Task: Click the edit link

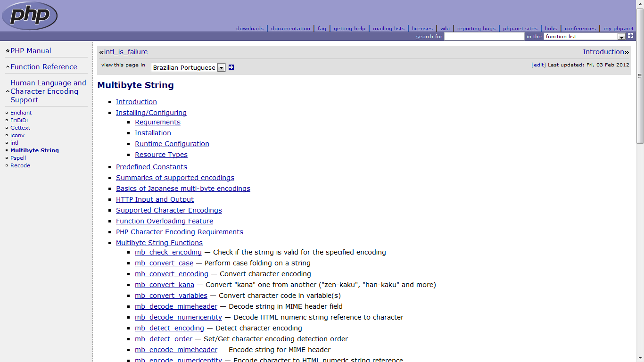Action: [538, 65]
